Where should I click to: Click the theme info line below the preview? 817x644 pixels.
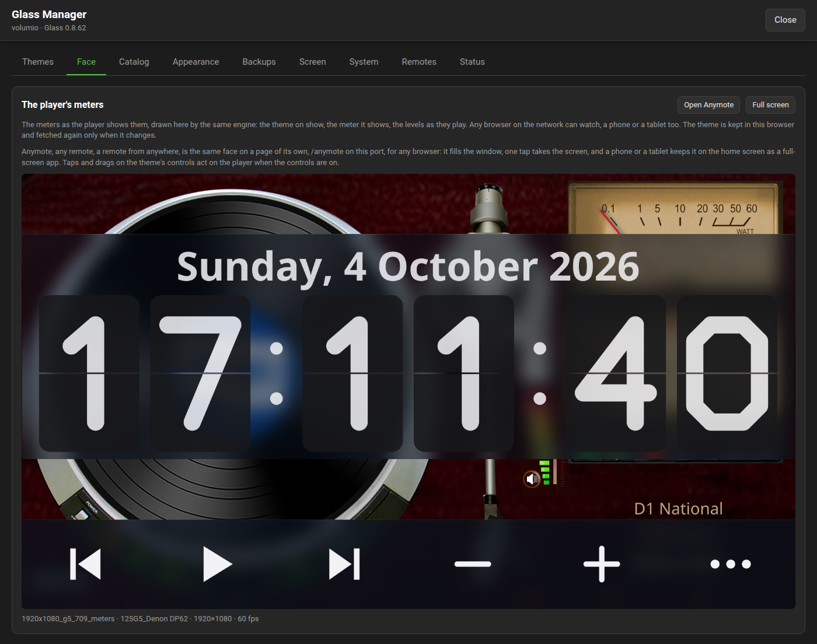point(140,619)
